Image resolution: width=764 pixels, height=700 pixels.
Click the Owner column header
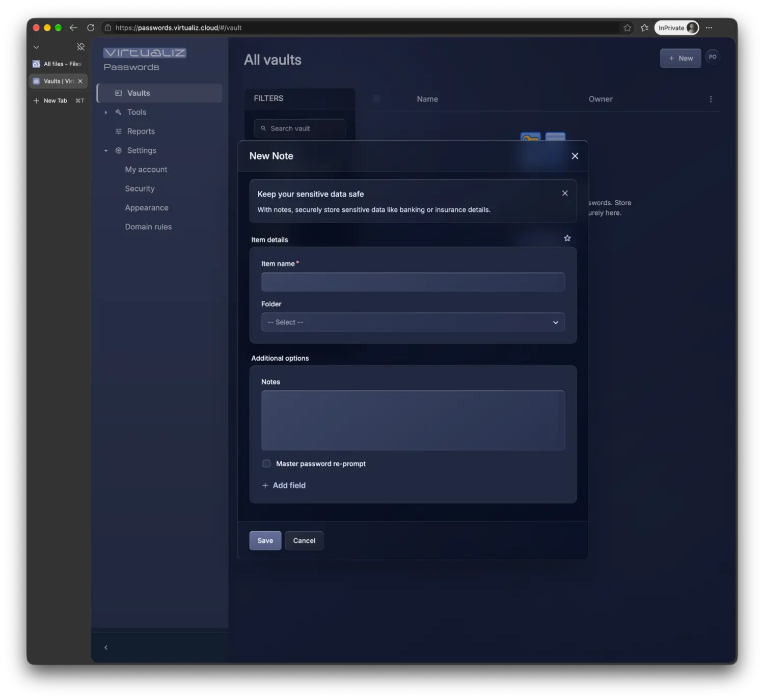pyautogui.click(x=601, y=99)
